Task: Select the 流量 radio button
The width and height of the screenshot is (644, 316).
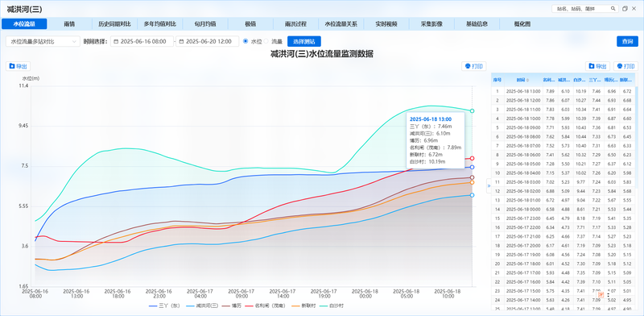Action: (266, 41)
